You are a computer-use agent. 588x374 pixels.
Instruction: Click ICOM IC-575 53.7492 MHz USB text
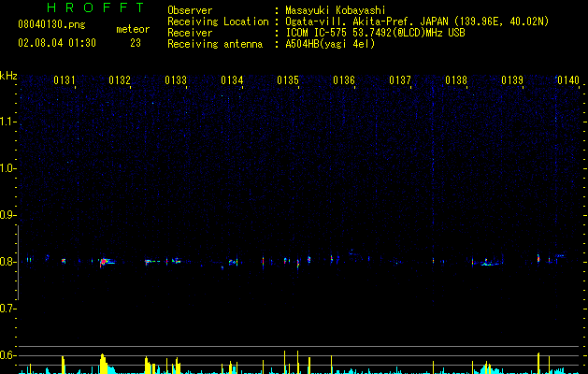click(375, 33)
